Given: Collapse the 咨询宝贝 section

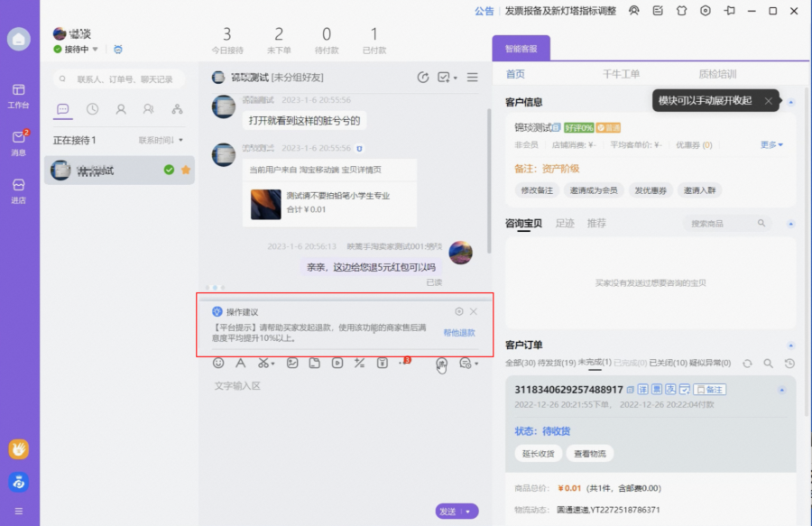Looking at the screenshot, I should tap(790, 224).
